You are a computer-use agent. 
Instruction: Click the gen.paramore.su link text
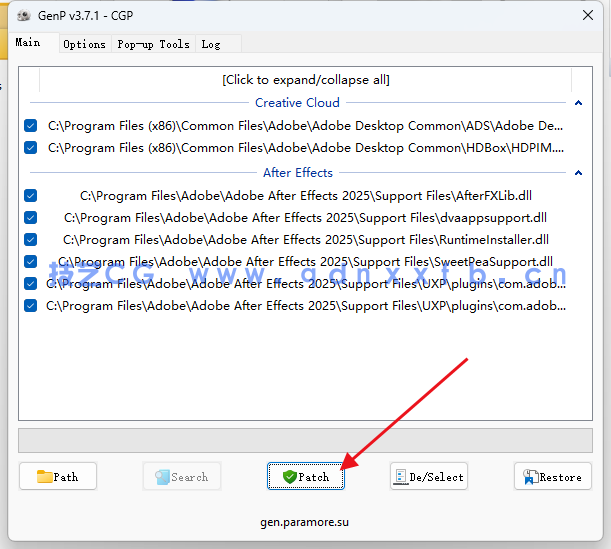point(305,521)
